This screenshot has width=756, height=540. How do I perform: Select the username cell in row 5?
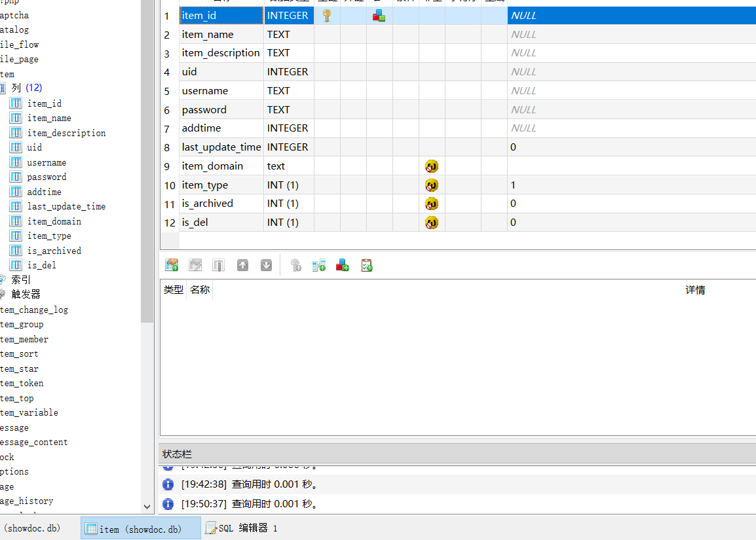click(221, 90)
